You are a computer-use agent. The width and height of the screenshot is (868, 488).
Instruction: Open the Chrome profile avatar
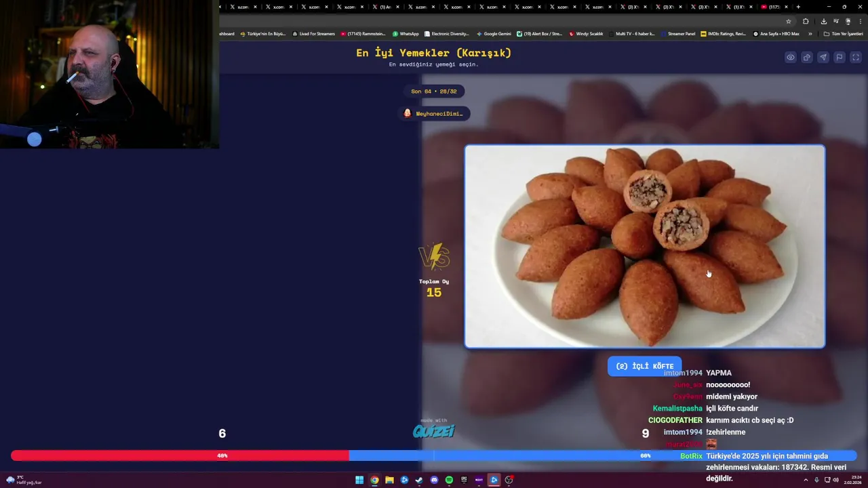(x=848, y=21)
